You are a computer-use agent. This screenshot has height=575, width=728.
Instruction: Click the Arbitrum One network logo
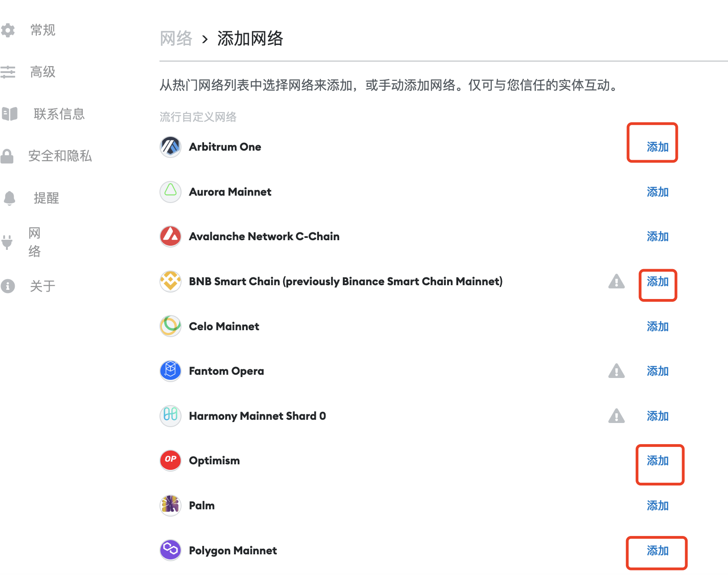171,147
